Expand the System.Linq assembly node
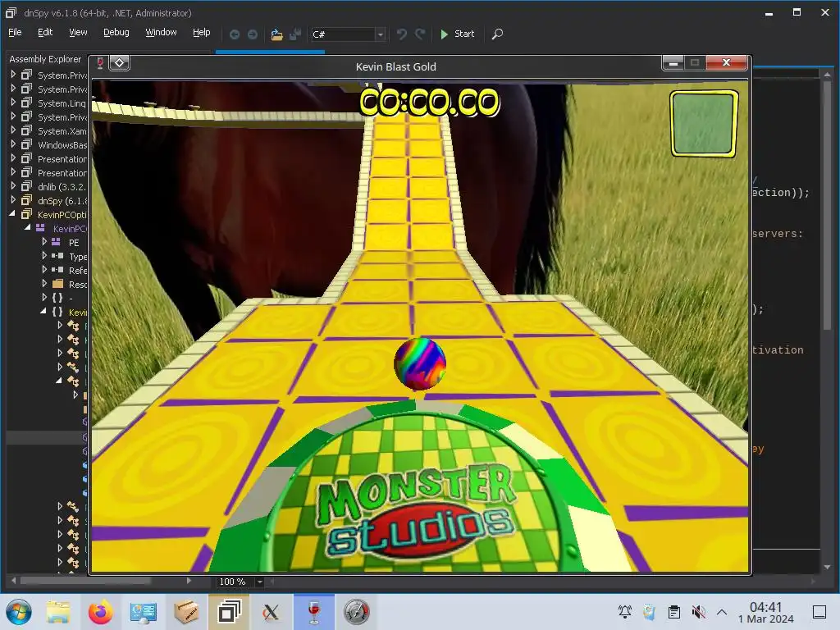 click(13, 103)
